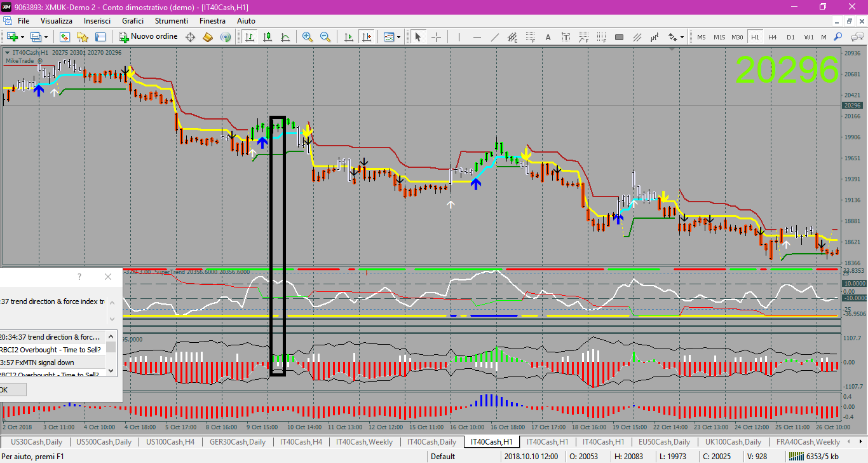Click the signals broadcast icon
Image resolution: width=868 pixels, height=463 pixels.
tap(226, 37)
